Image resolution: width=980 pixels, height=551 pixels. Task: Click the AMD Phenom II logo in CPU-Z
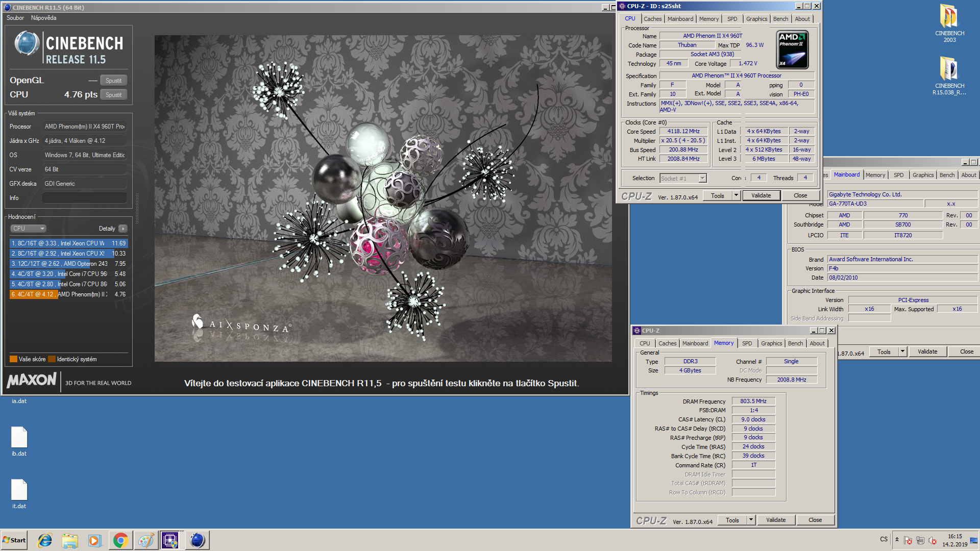(792, 49)
